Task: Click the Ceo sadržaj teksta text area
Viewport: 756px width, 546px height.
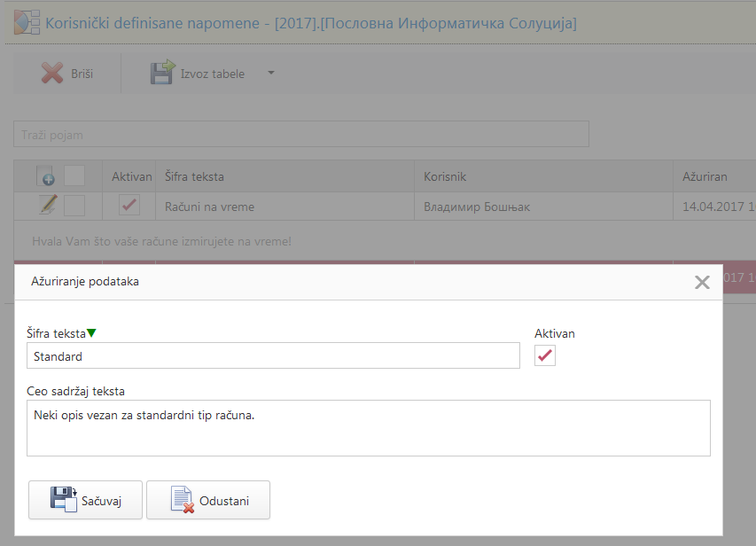Action: pos(368,428)
